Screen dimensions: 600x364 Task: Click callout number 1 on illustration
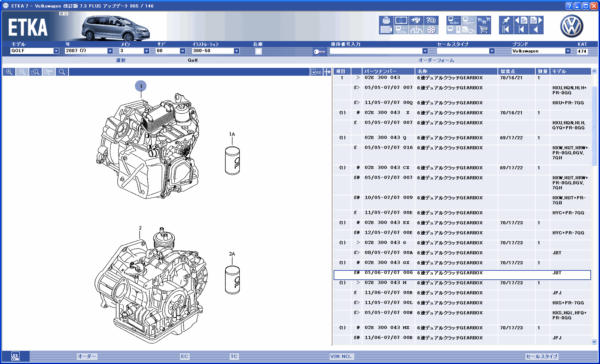(x=141, y=86)
